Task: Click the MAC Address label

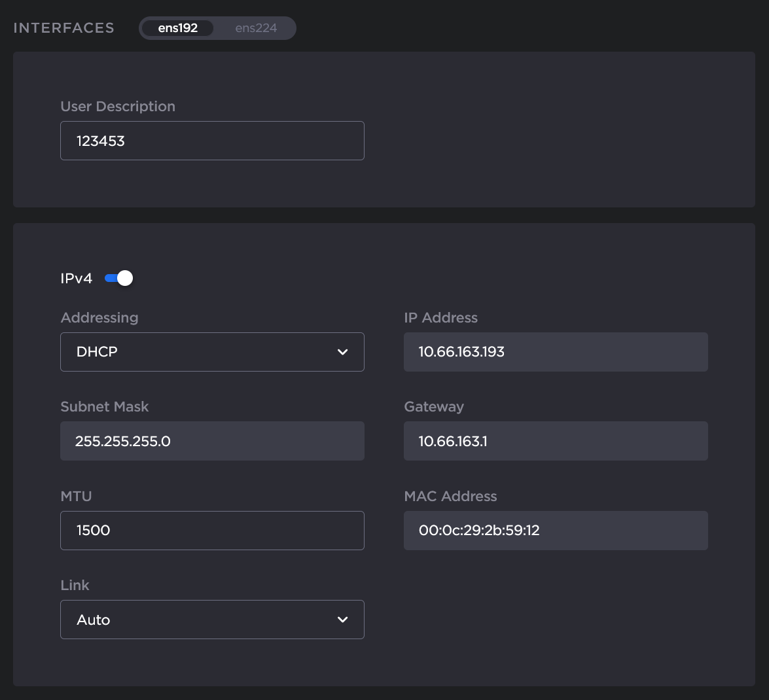Action: pos(450,497)
